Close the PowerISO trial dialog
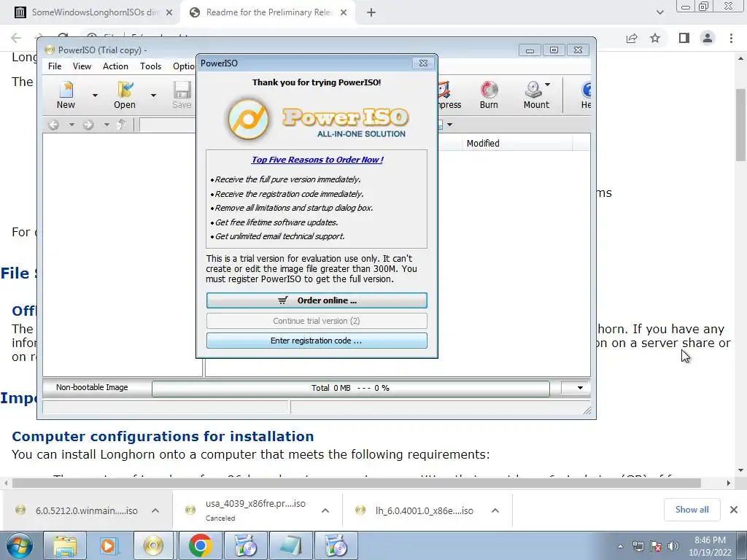 (x=423, y=63)
